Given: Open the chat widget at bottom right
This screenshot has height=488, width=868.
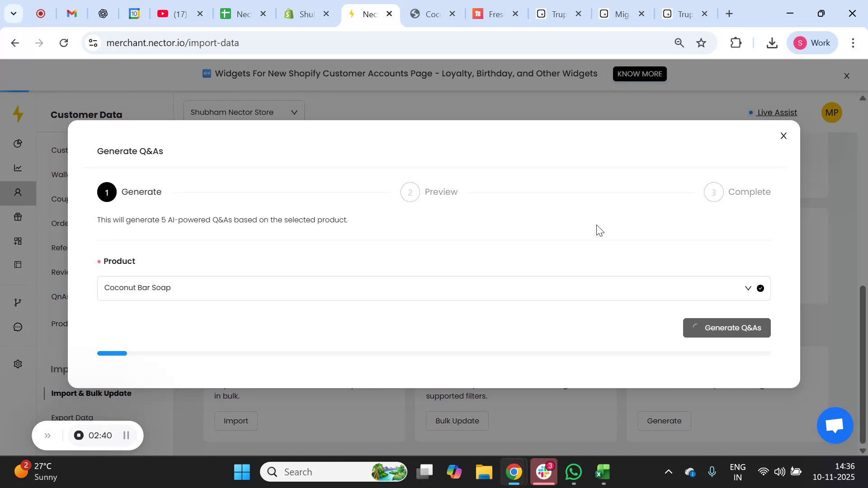Looking at the screenshot, I should click(x=834, y=425).
